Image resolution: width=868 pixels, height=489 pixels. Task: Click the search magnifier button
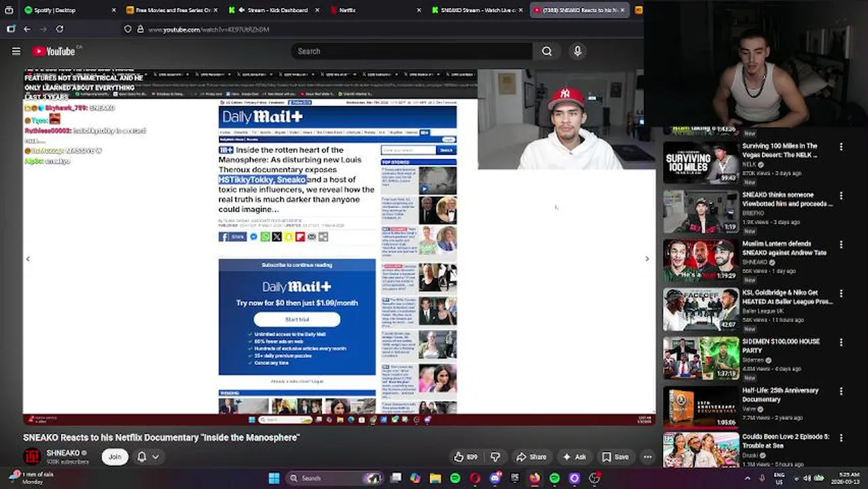[547, 51]
